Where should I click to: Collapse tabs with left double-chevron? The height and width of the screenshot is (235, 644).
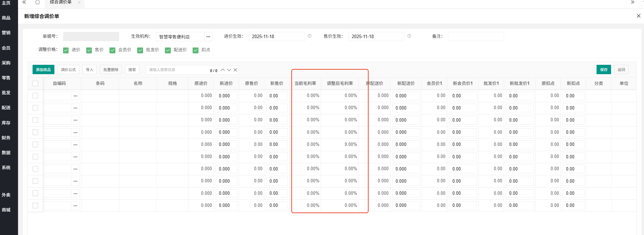pos(24,2)
